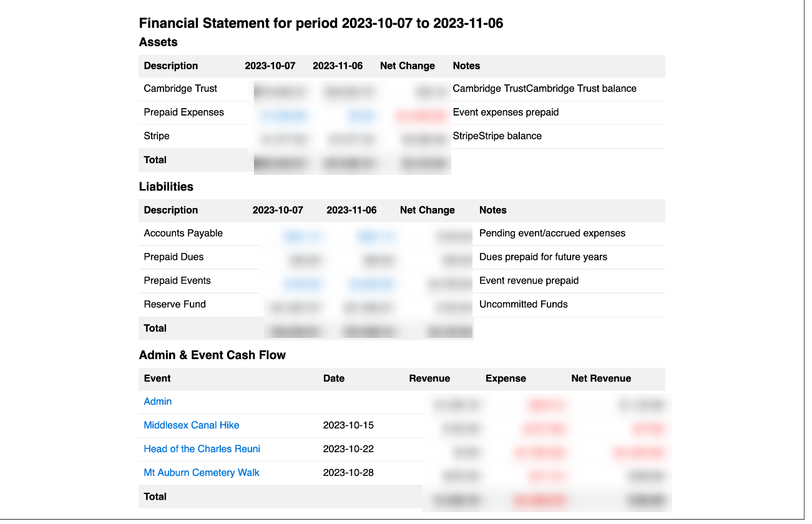Click the Net Change header in Liabilities table
The width and height of the screenshot is (812, 524).
(x=427, y=210)
